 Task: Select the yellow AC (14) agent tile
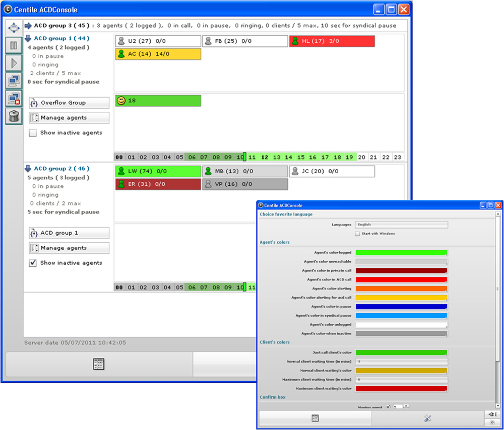point(158,54)
